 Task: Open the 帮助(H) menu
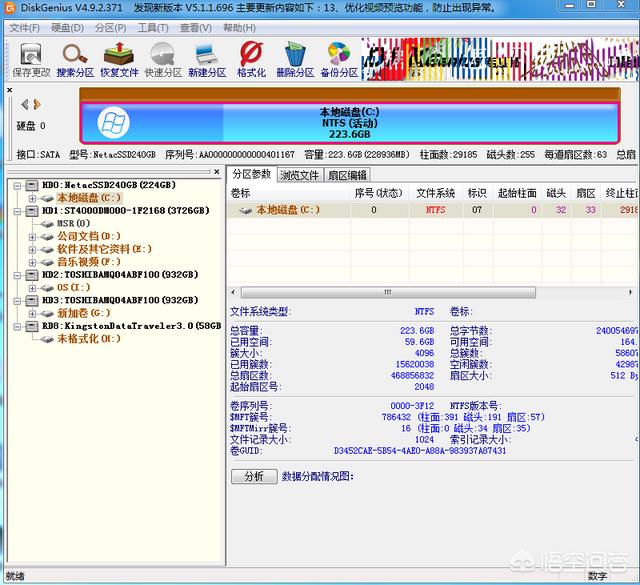(239, 28)
